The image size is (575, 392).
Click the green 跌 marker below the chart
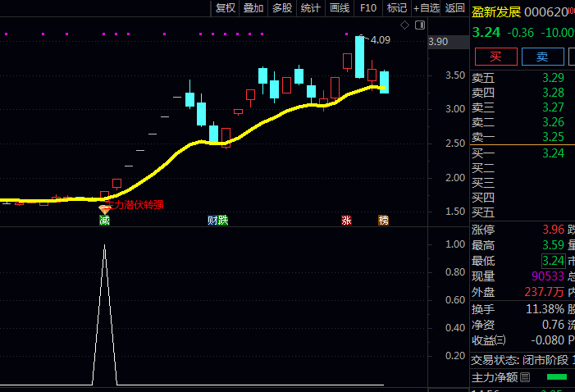click(x=222, y=220)
